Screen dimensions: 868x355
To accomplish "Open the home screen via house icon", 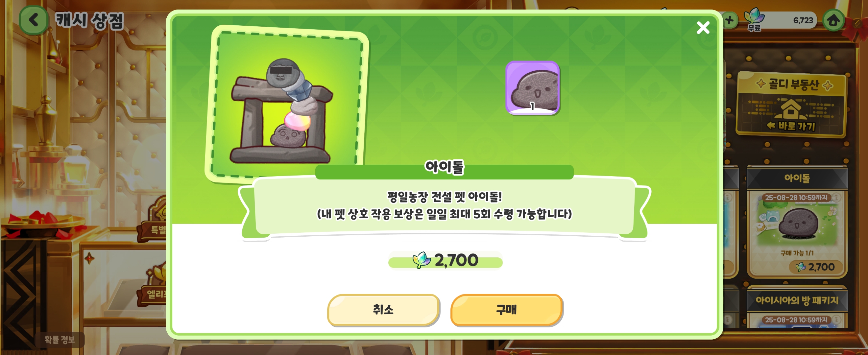I will 833,20.
